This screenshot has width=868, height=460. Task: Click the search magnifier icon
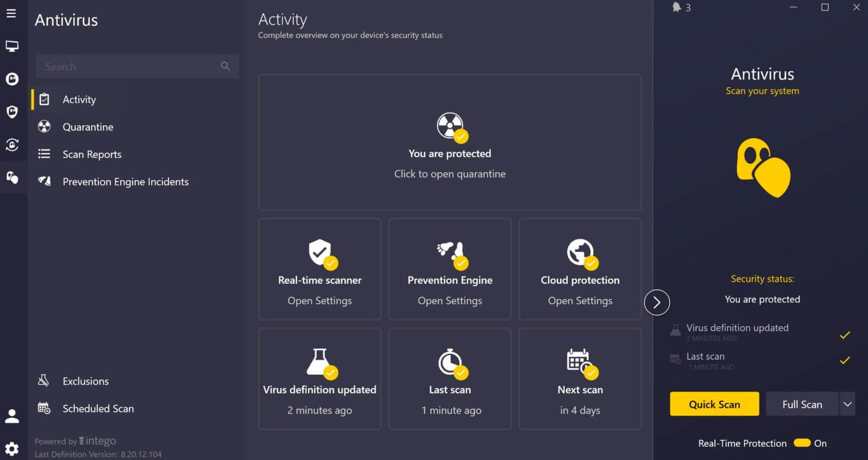click(x=225, y=66)
